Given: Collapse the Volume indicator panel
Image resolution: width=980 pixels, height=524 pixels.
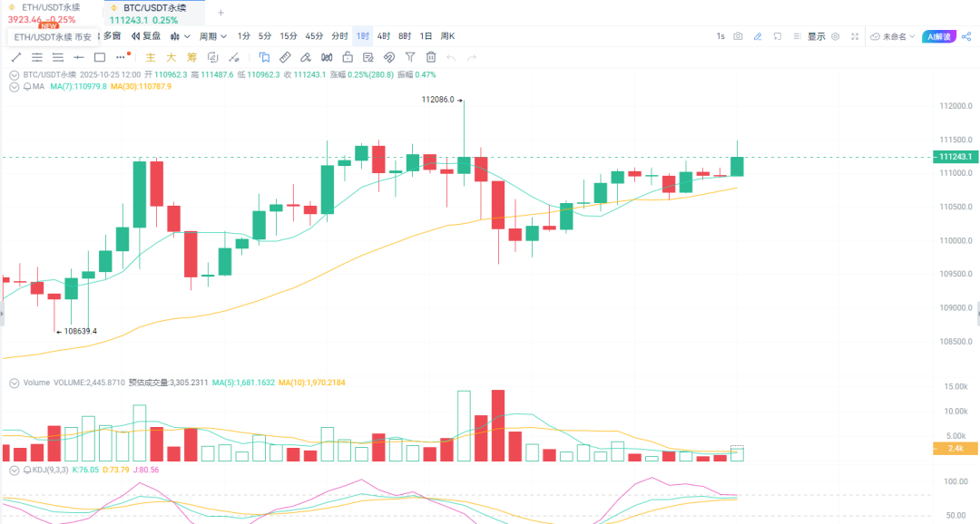Looking at the screenshot, I should (x=12, y=383).
